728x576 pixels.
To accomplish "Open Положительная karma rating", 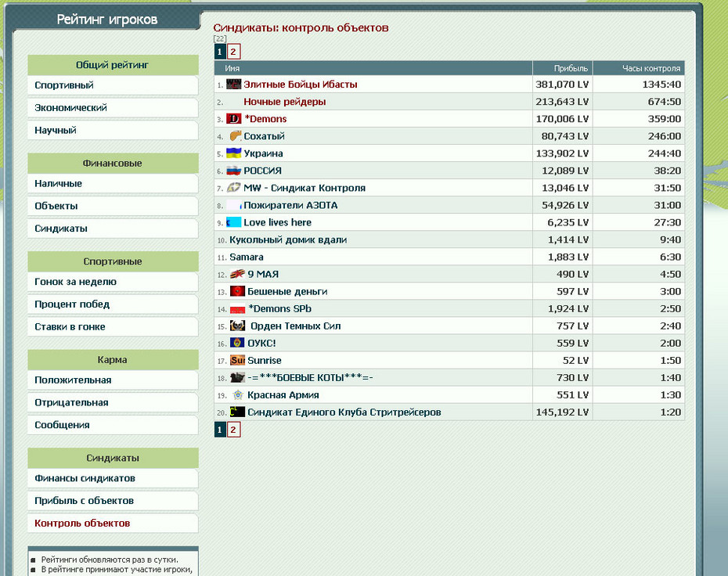I will (x=113, y=380).
